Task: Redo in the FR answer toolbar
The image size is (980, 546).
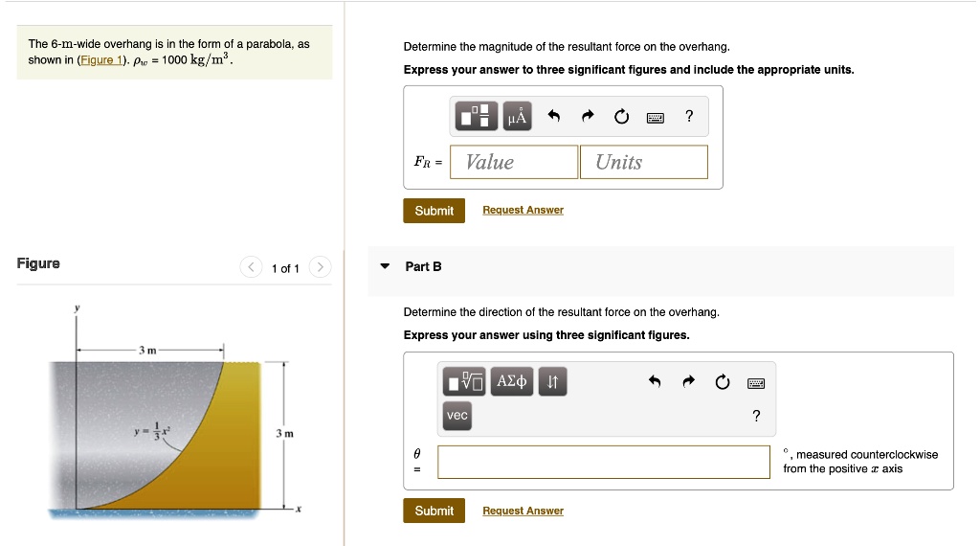Action: (x=588, y=117)
